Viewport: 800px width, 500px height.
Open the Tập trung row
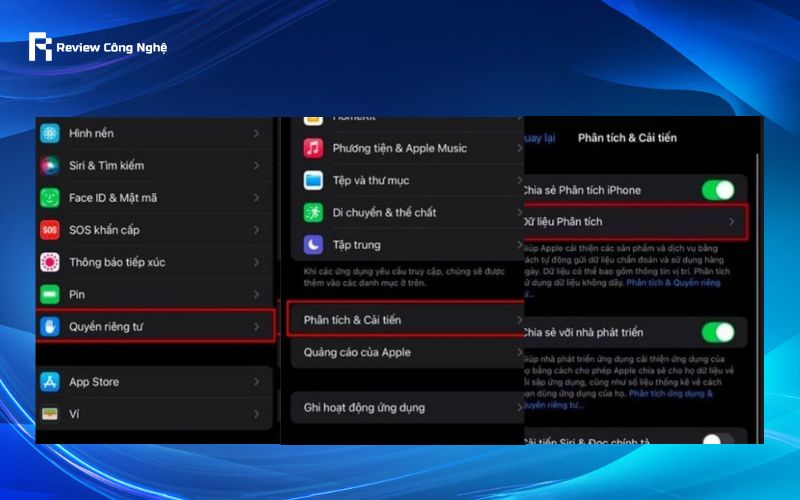tap(407, 244)
